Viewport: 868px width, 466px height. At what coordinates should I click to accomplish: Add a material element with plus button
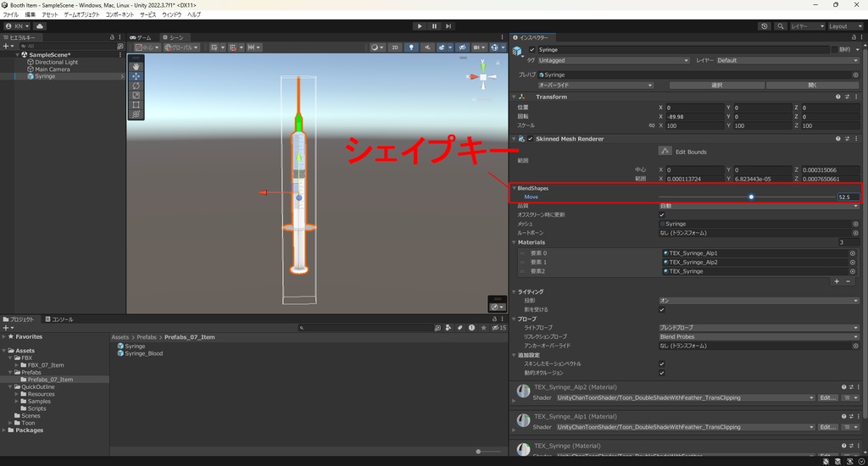click(x=837, y=281)
